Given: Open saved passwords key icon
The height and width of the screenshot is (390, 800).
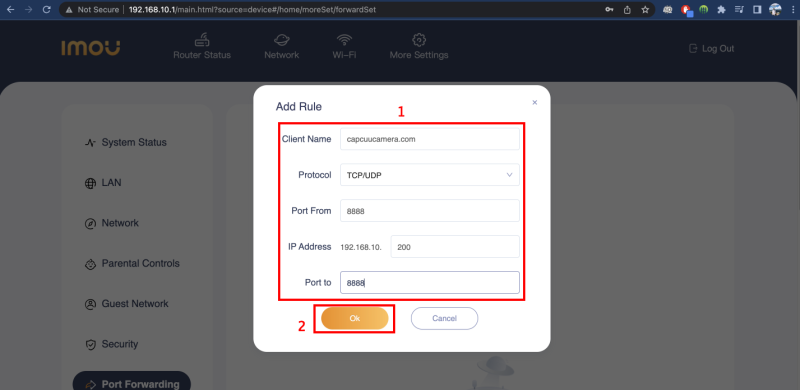Looking at the screenshot, I should pos(609,9).
